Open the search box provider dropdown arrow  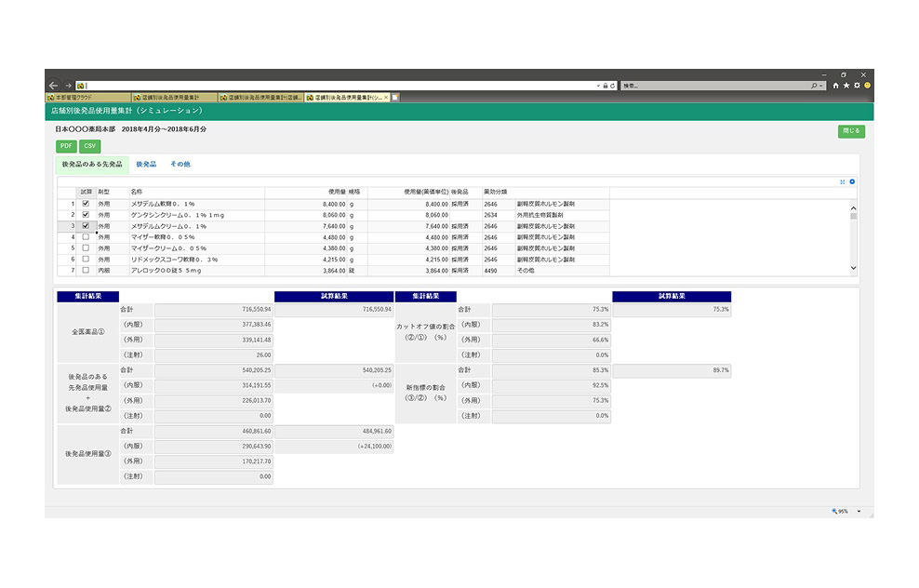[x=822, y=85]
